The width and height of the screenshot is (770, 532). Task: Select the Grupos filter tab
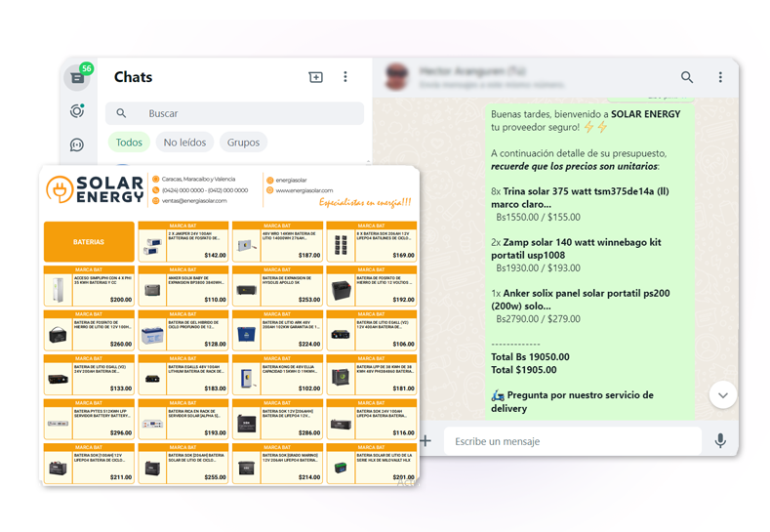pos(243,143)
